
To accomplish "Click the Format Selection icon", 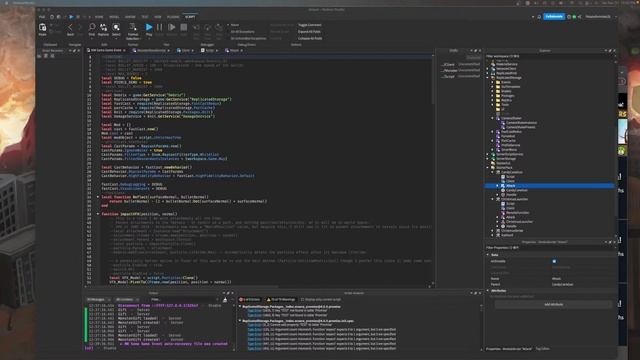I will click(x=133, y=27).
